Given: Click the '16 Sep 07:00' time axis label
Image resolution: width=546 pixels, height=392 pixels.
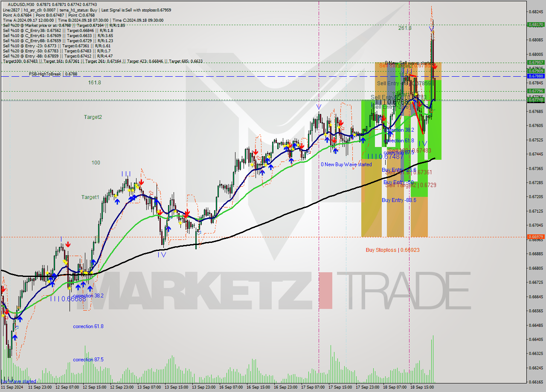Looking at the screenshot, I should (x=231, y=387).
